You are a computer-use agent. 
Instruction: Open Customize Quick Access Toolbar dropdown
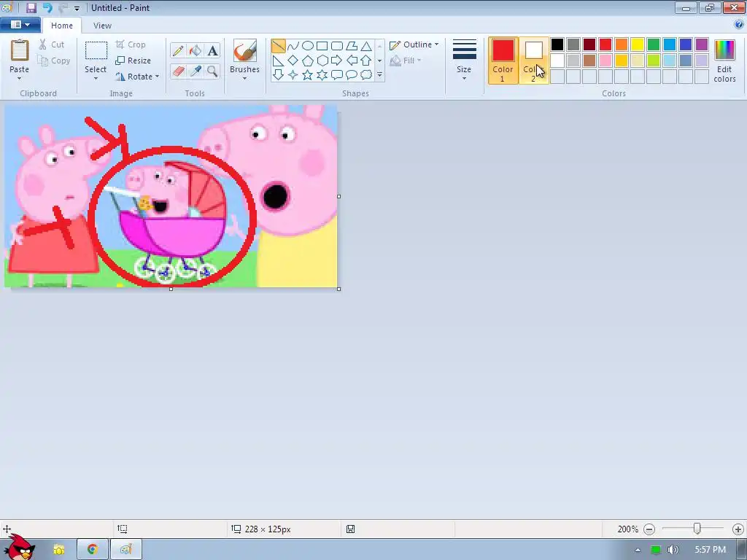(77, 8)
